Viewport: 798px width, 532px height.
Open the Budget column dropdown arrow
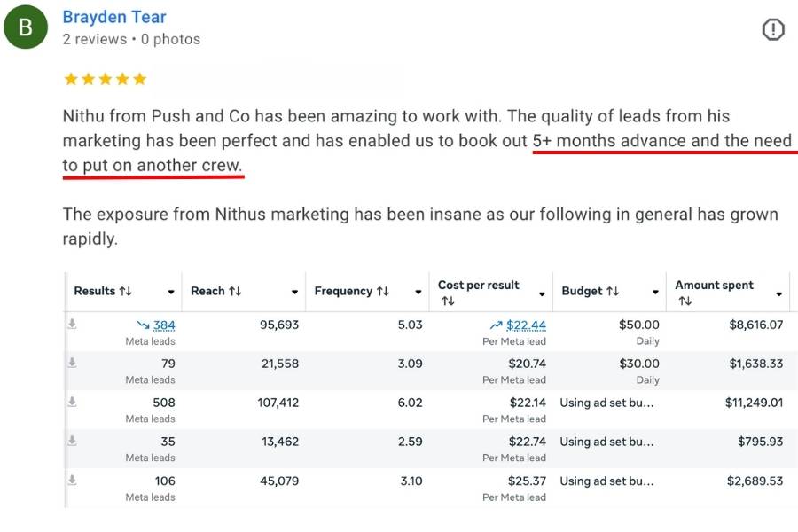pos(655,293)
